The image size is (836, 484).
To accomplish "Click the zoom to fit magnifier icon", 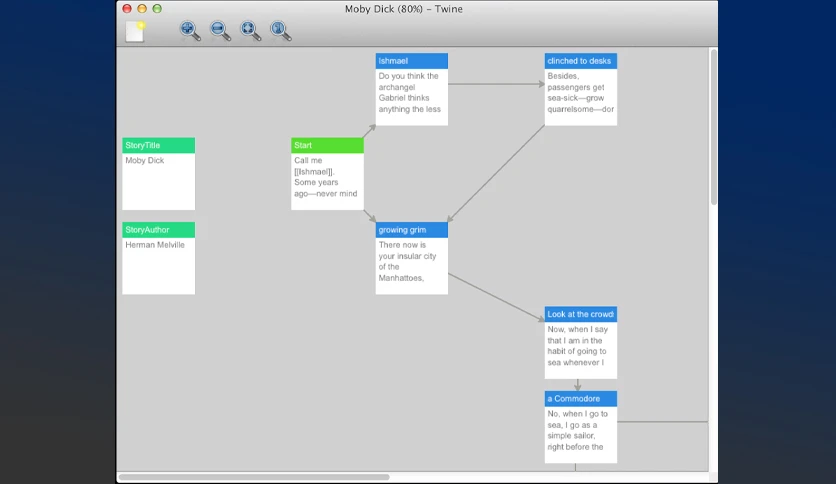I will tap(250, 30).
